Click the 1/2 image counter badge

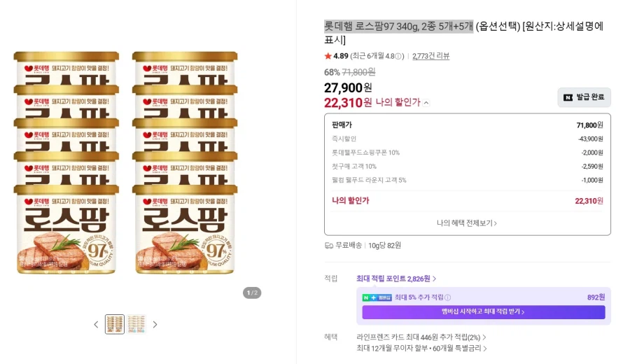point(252,293)
